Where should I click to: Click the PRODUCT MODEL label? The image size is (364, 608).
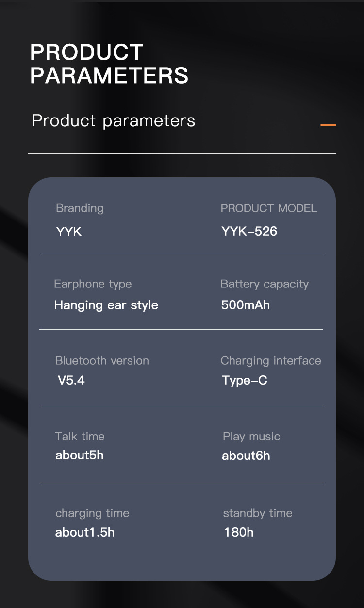click(268, 208)
